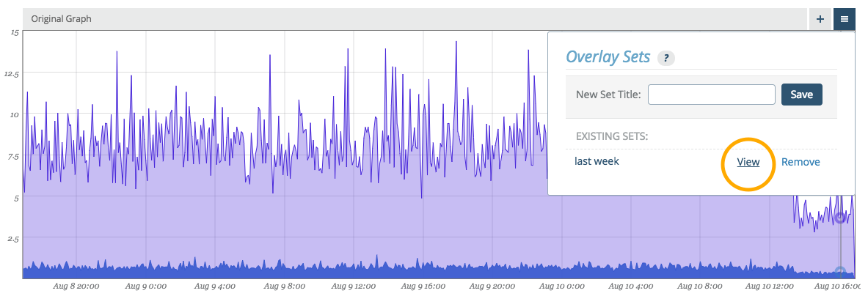
Task: Select the Original Graph title
Action: pyautogui.click(x=61, y=19)
